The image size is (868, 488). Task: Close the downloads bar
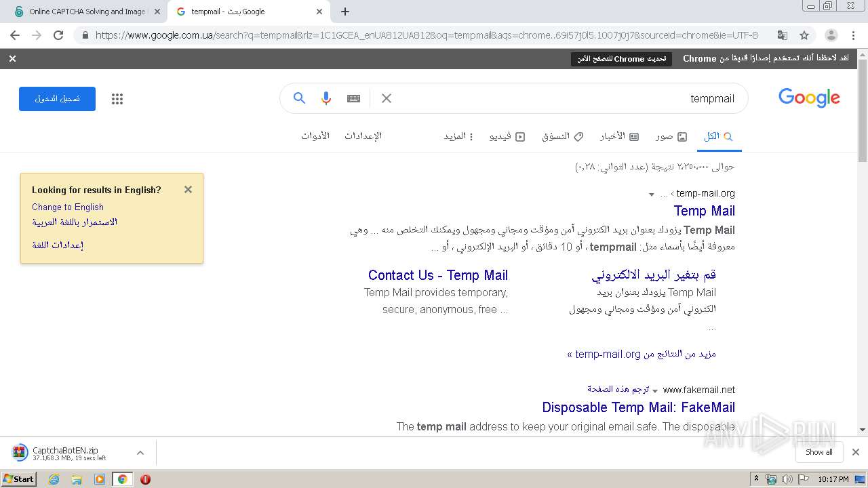[x=856, y=452]
